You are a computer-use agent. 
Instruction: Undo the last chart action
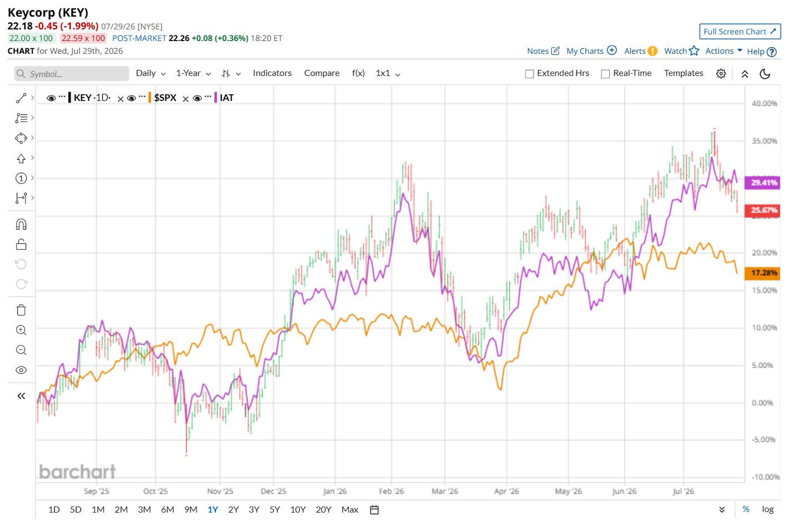[x=21, y=264]
